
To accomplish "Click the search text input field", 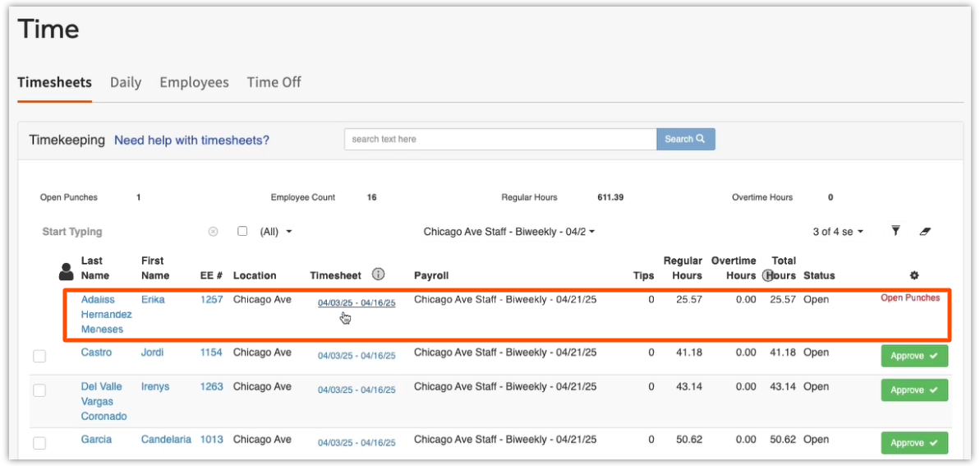I will click(x=499, y=139).
